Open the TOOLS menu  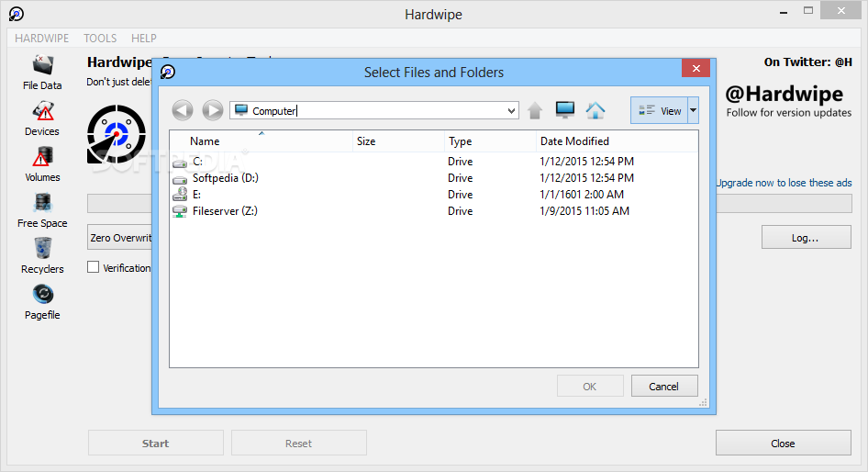tap(100, 39)
